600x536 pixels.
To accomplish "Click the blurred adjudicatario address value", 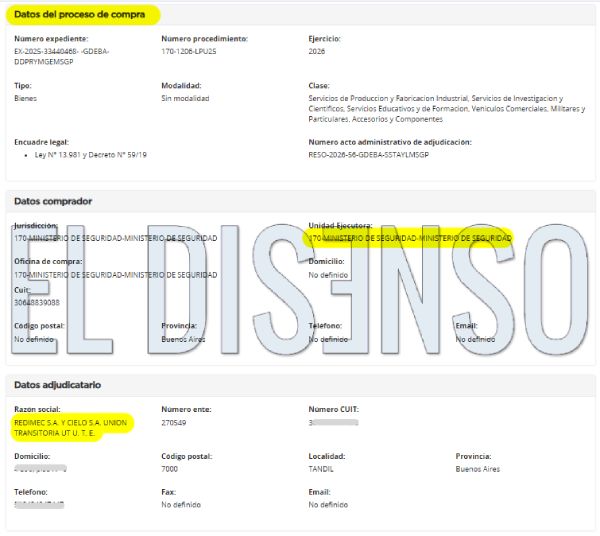I will [x=40, y=469].
